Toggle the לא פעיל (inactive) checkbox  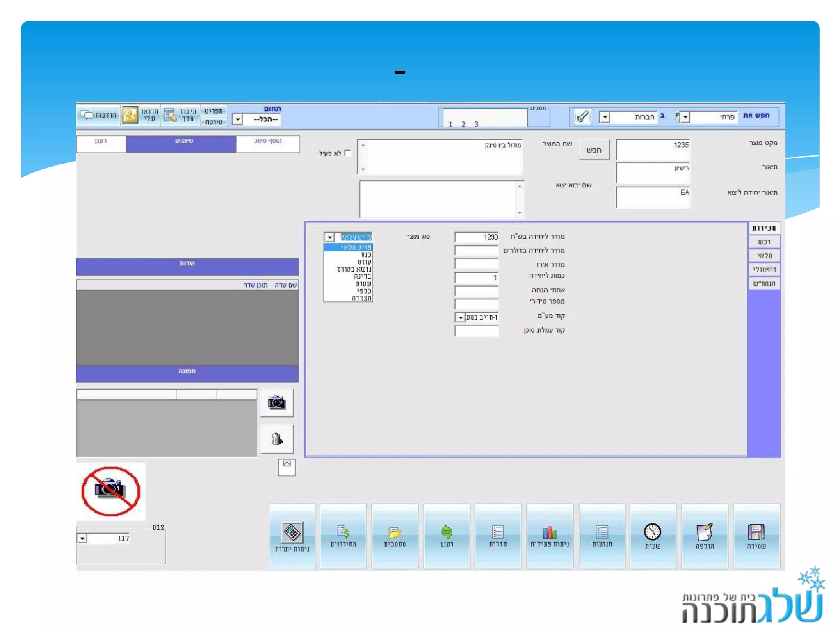[x=348, y=153]
